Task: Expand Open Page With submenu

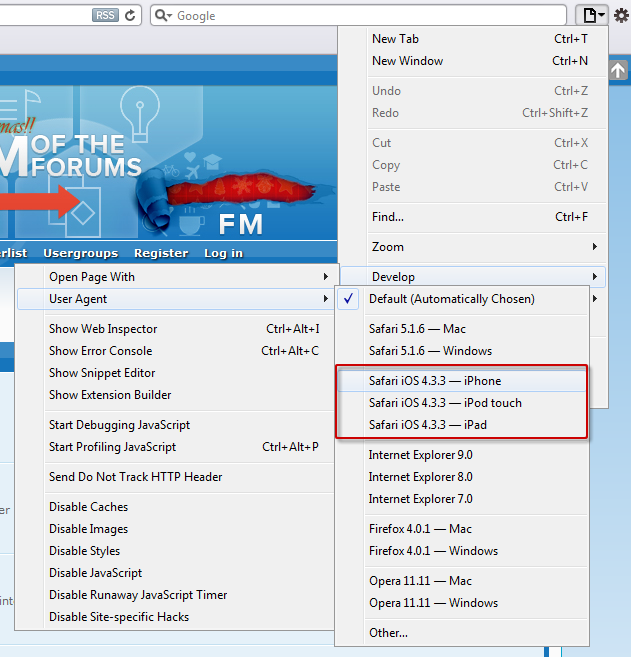Action: (x=176, y=277)
